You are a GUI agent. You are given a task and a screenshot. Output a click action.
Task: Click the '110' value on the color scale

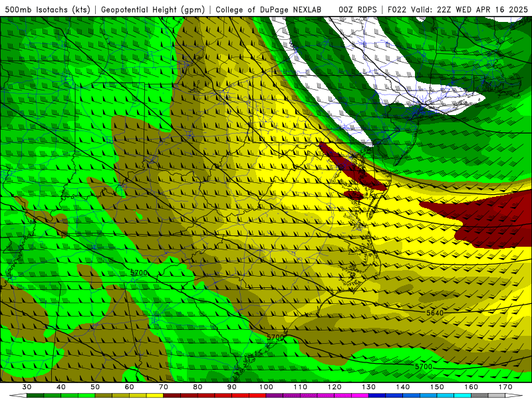(301, 387)
